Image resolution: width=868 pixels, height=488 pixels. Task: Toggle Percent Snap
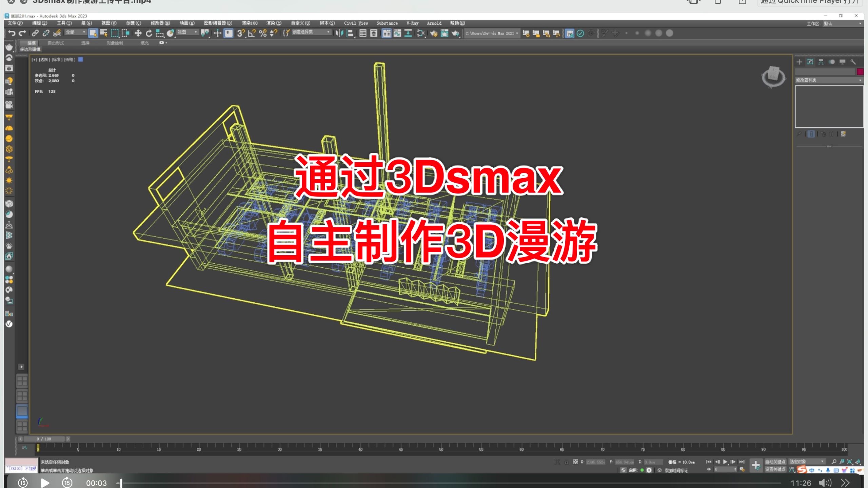[263, 33]
